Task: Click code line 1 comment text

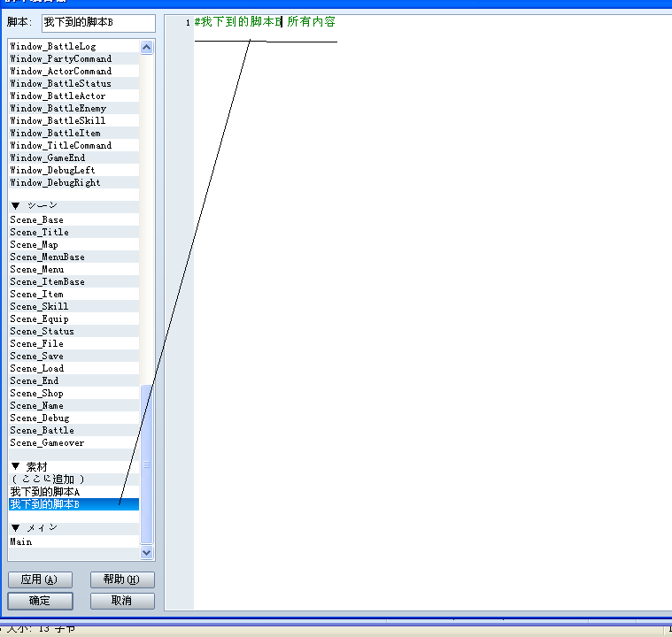Action: pyautogui.click(x=265, y=22)
